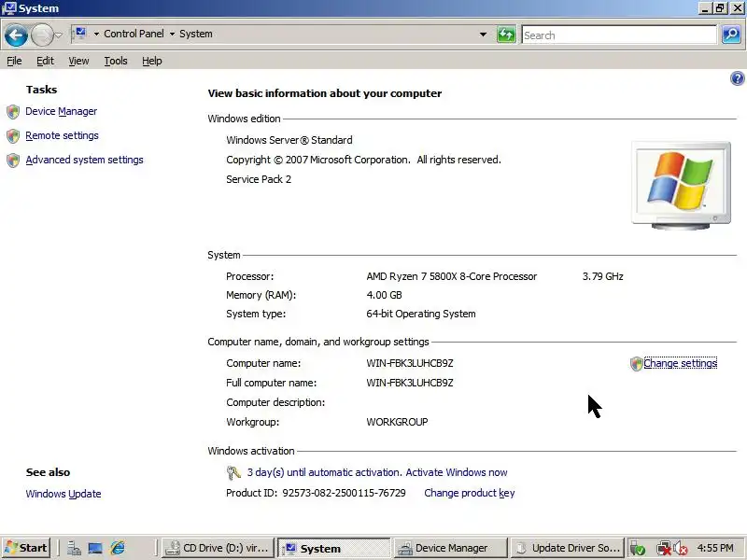Click System in the address breadcrumb
747x560 pixels.
pyautogui.click(x=196, y=34)
